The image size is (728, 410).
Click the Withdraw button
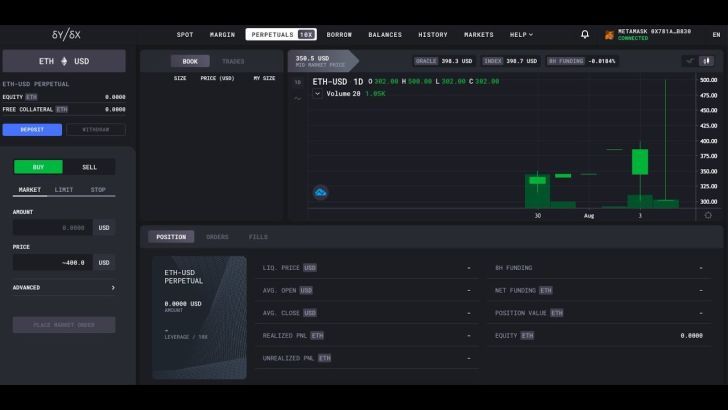(96, 129)
